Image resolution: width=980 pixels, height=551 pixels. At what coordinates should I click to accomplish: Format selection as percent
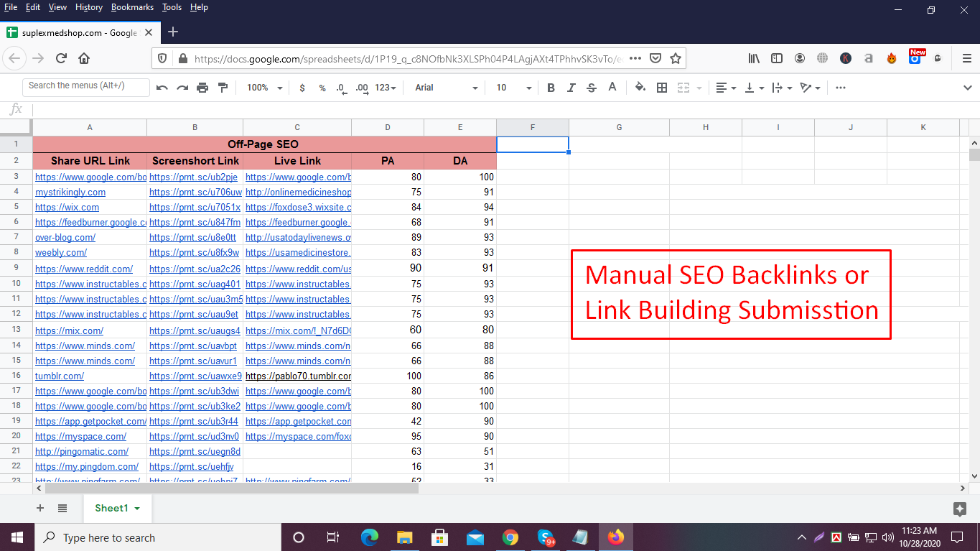[x=322, y=87]
